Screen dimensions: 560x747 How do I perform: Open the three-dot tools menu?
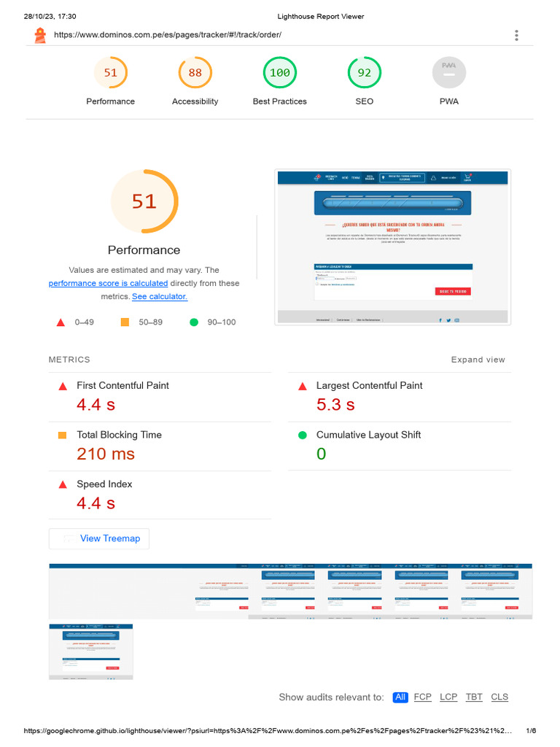[x=516, y=35]
